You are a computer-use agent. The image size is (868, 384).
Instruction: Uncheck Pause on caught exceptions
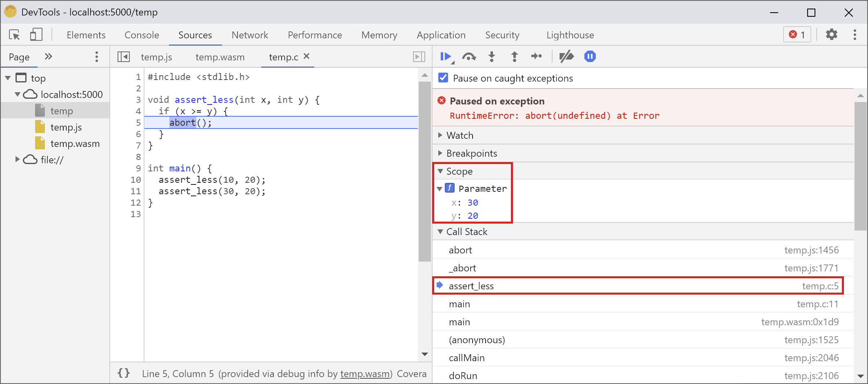443,78
